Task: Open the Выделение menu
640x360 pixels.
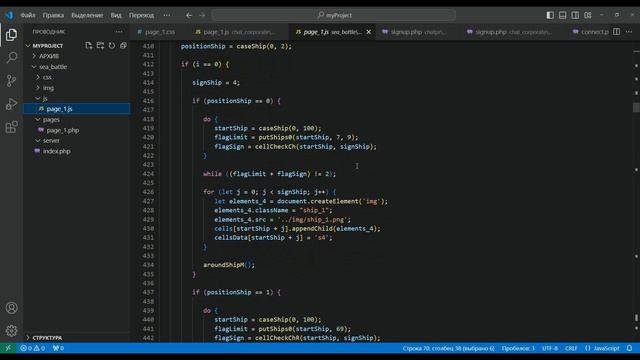Action: coord(87,15)
